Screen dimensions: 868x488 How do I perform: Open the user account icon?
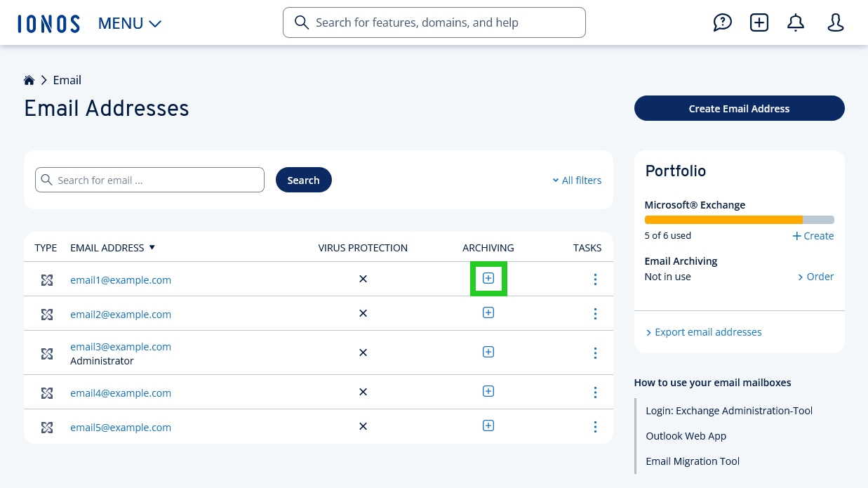[x=835, y=23]
